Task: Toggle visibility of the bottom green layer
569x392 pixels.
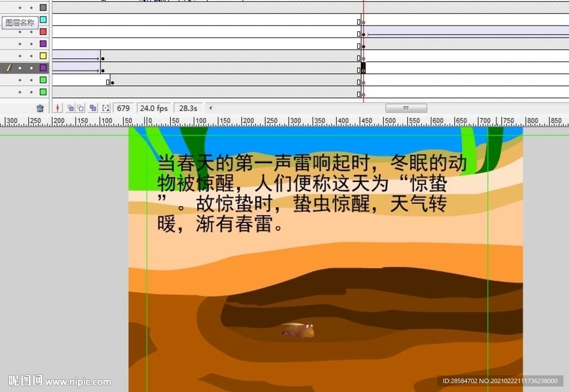Action: (x=19, y=92)
